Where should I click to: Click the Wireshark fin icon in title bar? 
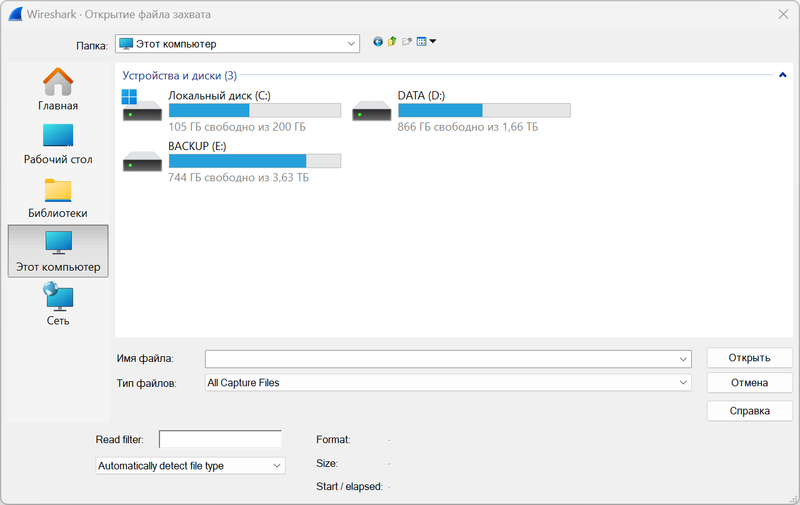point(15,14)
